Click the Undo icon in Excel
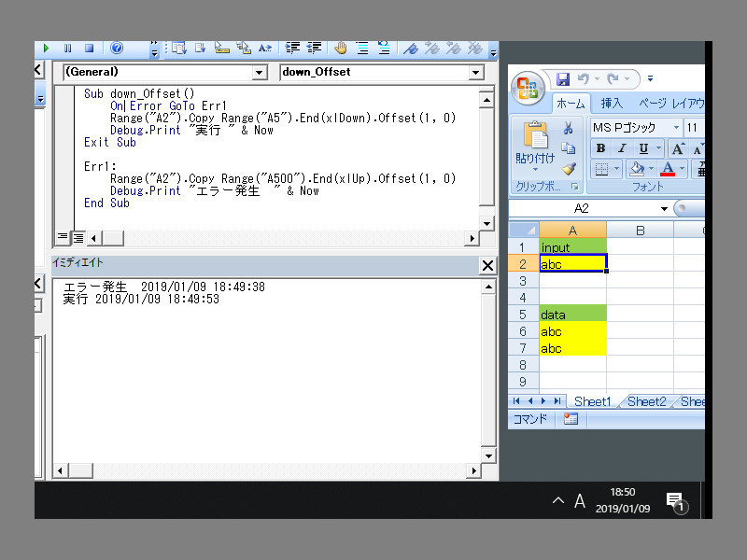 pyautogui.click(x=584, y=78)
